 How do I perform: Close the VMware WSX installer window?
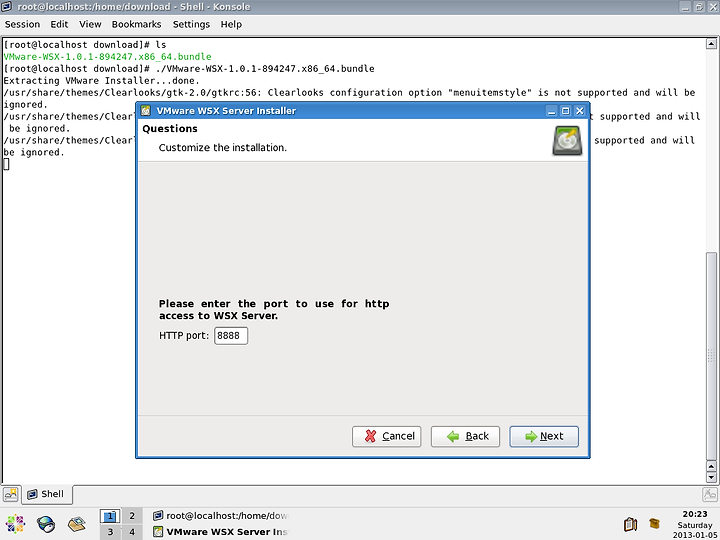tap(579, 111)
